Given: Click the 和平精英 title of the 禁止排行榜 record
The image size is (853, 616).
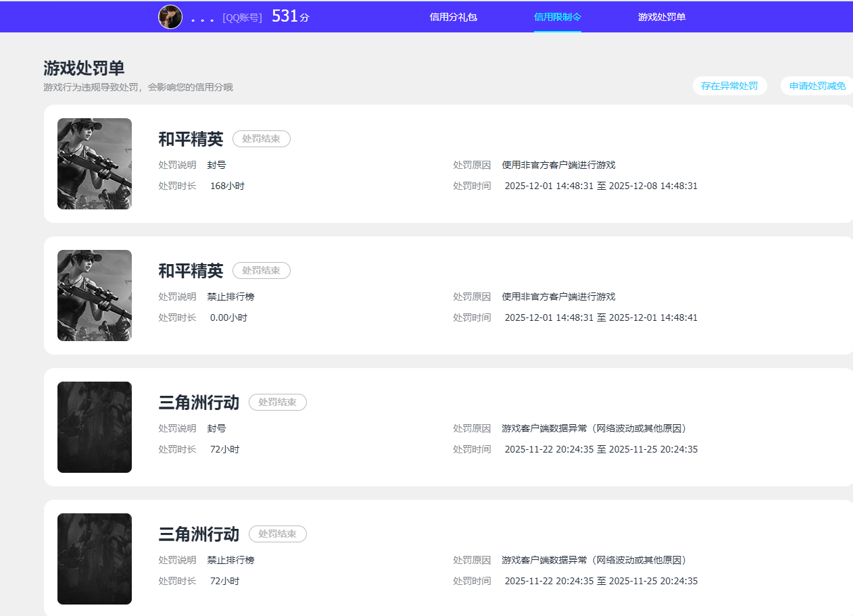Looking at the screenshot, I should tap(191, 271).
